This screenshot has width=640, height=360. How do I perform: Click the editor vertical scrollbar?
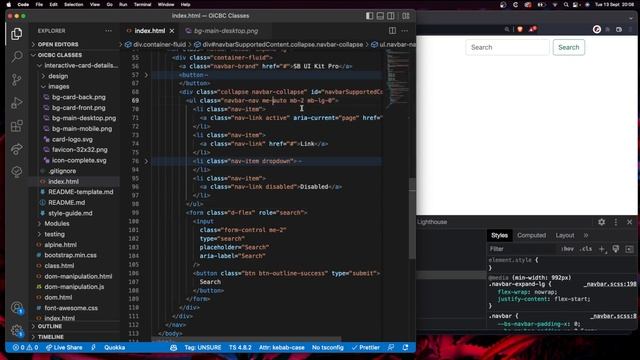[412, 218]
